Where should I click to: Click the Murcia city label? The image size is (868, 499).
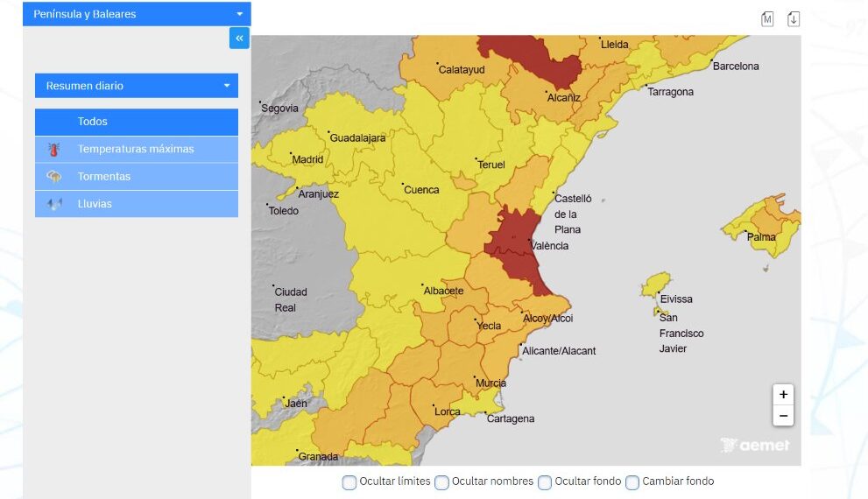490,383
